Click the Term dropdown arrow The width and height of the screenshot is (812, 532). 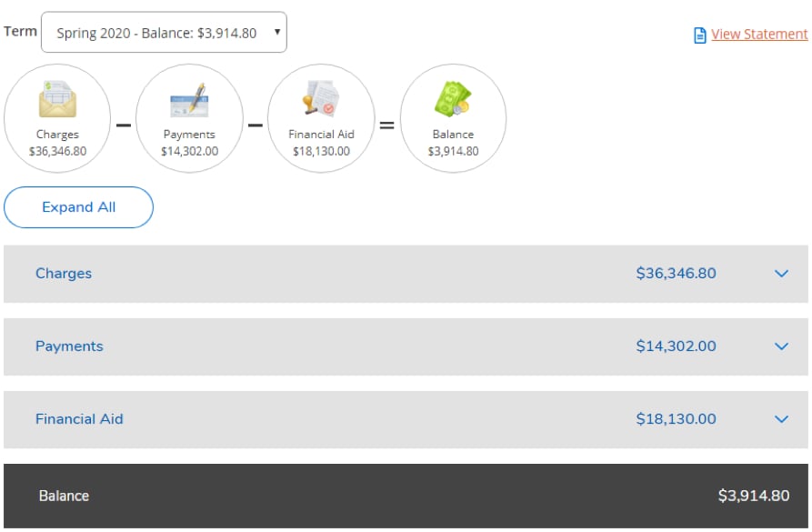click(276, 33)
